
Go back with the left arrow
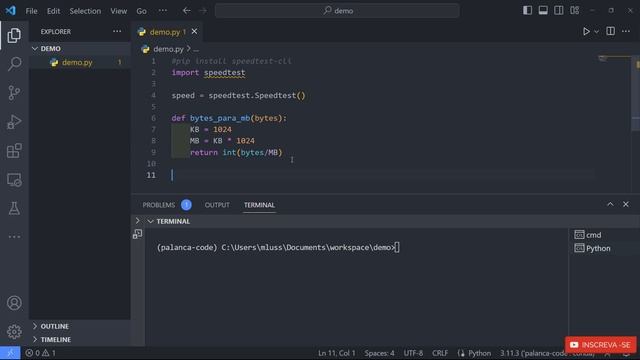187,11
